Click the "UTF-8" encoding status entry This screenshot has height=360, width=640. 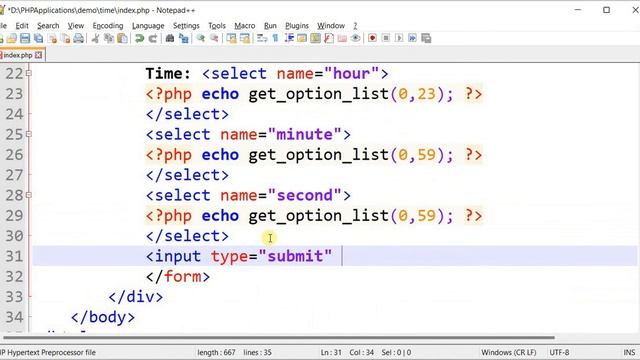coord(559,352)
